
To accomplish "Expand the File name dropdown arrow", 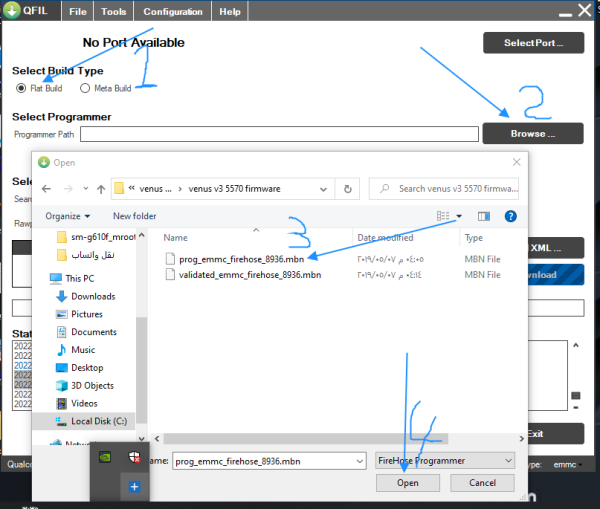I will 360,461.
